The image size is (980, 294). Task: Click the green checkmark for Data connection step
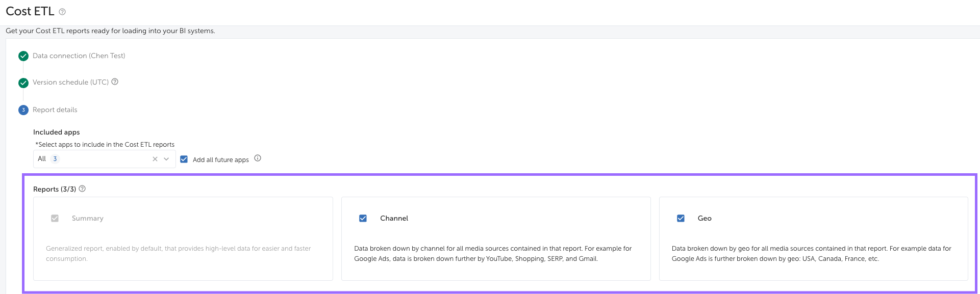(23, 56)
